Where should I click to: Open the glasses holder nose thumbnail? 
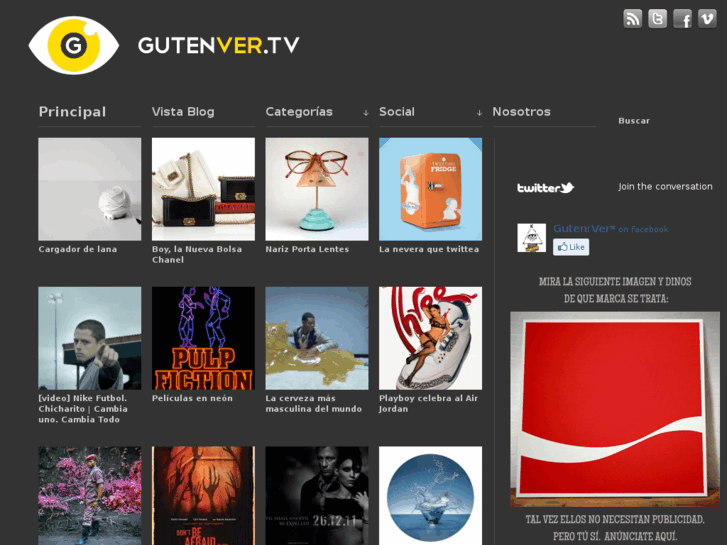317,189
